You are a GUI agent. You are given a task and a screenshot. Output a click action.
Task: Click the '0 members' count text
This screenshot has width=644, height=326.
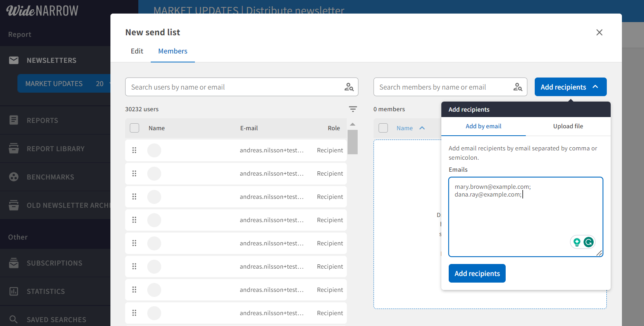389,109
